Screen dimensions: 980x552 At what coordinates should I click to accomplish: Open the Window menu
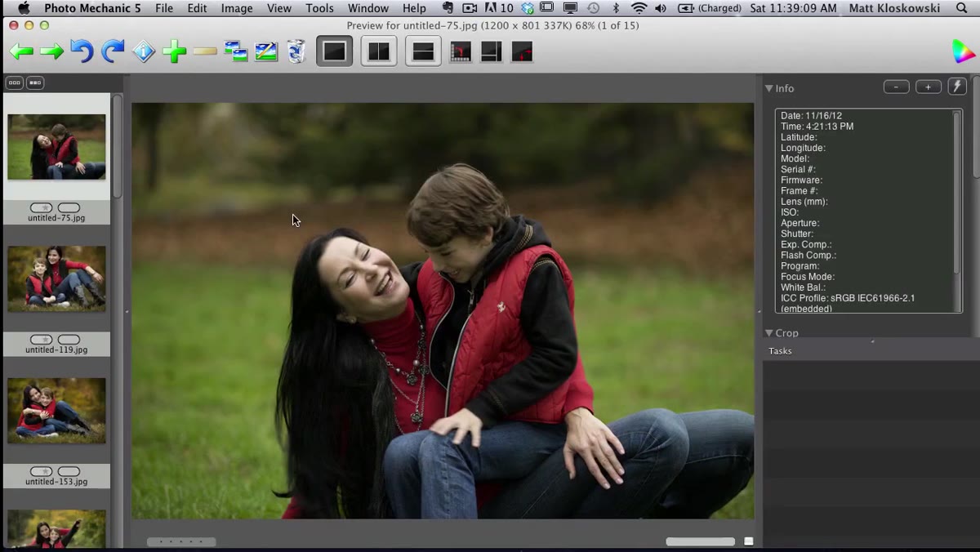tap(368, 8)
